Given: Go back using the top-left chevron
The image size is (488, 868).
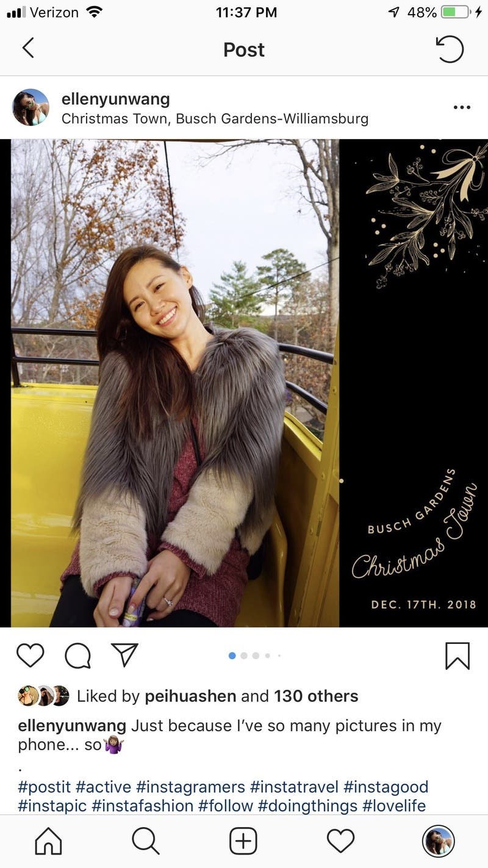Looking at the screenshot, I should click(28, 48).
